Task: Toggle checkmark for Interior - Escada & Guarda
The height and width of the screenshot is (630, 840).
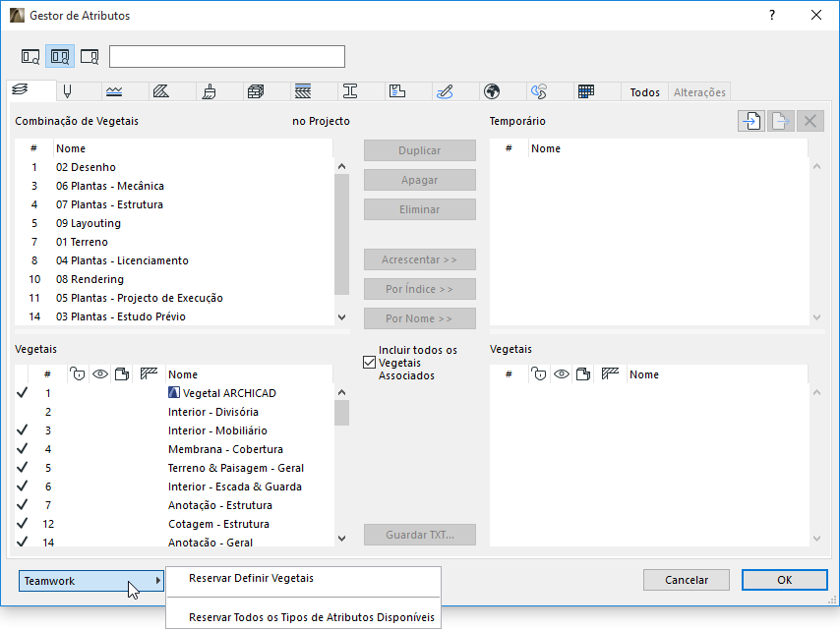Action: point(22,487)
